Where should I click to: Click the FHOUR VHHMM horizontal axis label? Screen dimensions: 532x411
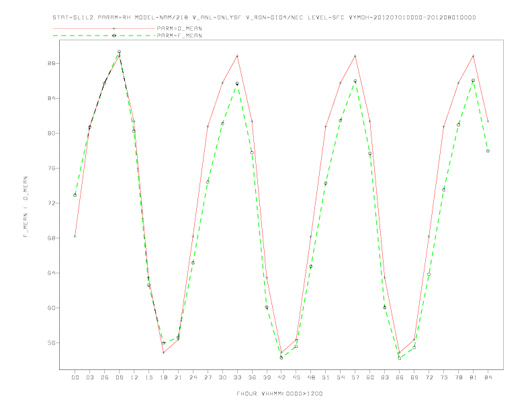pyautogui.click(x=279, y=394)
